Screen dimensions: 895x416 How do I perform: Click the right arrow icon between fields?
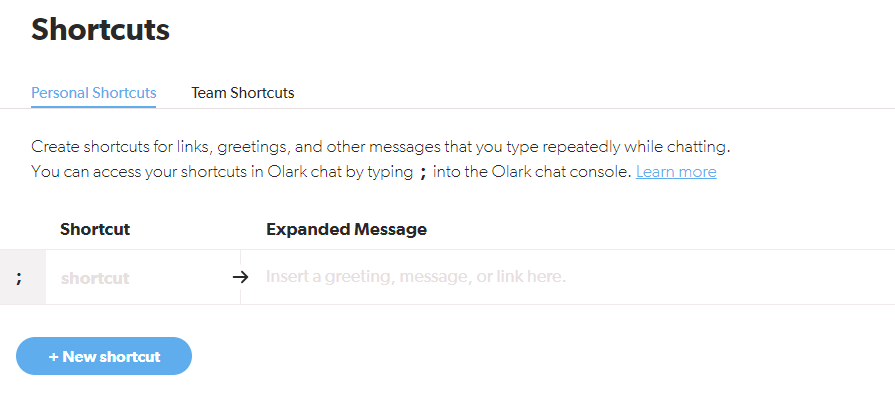[239, 277]
